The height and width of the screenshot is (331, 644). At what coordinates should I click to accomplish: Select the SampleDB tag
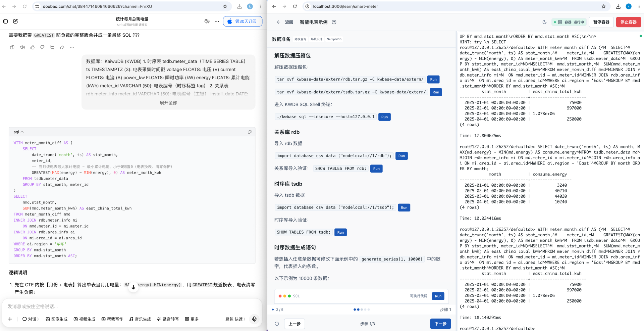[x=334, y=39]
